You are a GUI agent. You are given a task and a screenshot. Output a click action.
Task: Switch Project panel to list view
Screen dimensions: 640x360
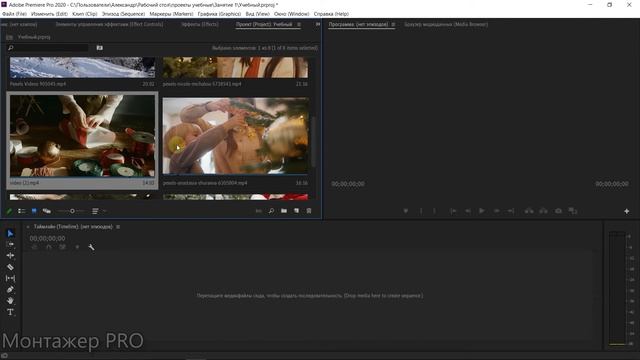click(22, 211)
